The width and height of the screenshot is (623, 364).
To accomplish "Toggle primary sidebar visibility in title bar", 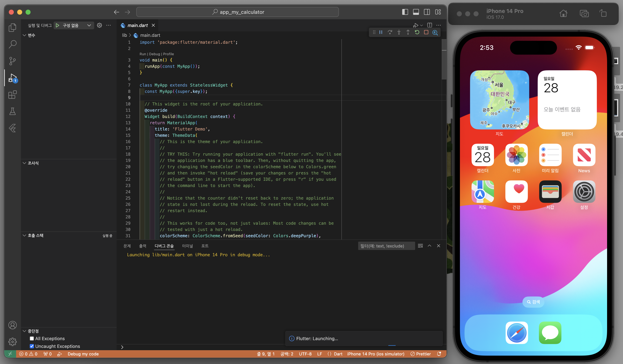I will pyautogui.click(x=405, y=12).
